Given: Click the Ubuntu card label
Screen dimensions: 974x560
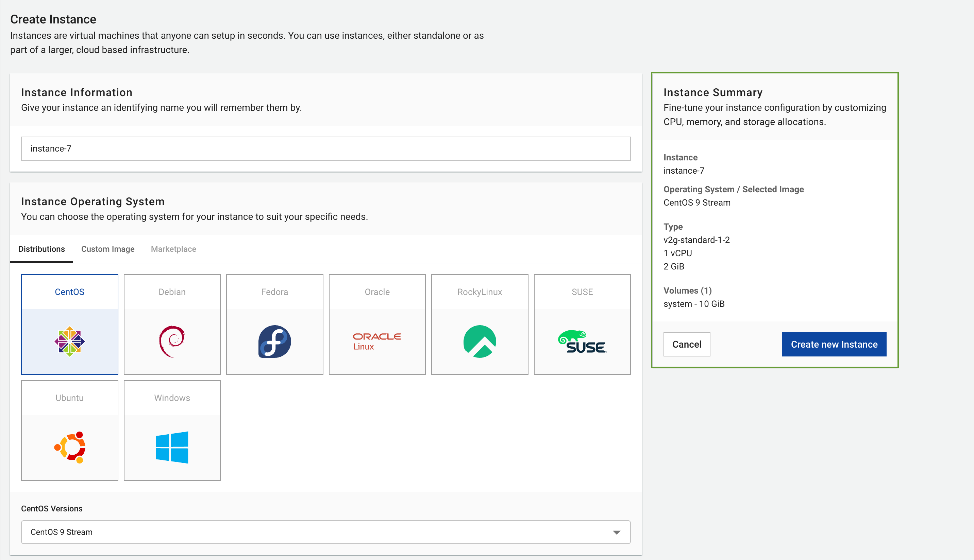Looking at the screenshot, I should pyautogui.click(x=70, y=398).
